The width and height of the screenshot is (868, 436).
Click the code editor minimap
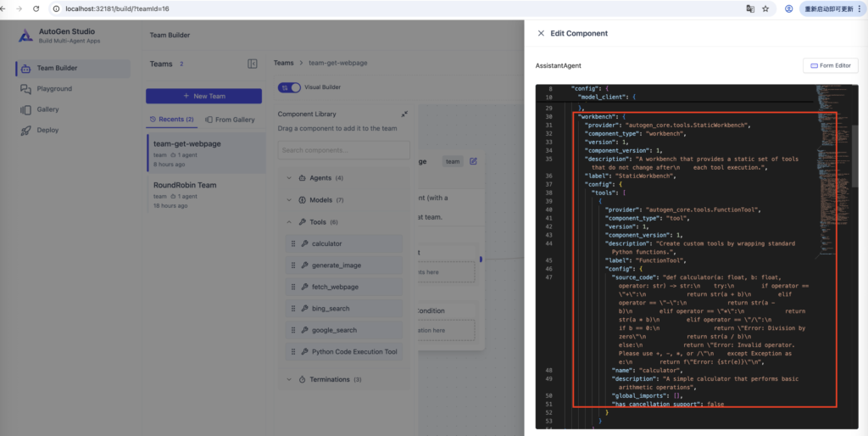[x=832, y=173]
